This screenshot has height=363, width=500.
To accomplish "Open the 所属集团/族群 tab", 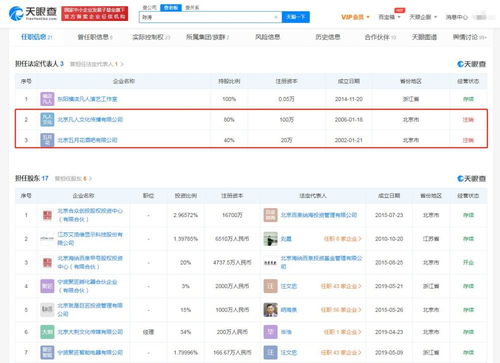I will (x=207, y=37).
